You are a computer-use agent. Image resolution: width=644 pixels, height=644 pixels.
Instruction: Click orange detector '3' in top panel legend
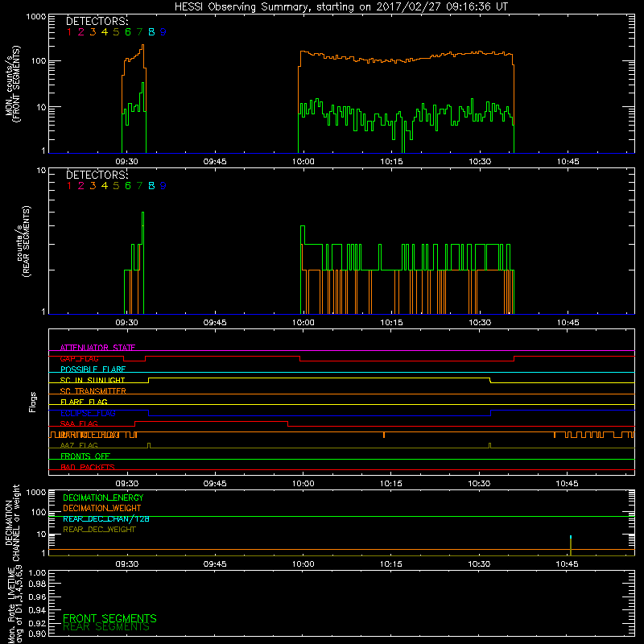tap(93, 32)
